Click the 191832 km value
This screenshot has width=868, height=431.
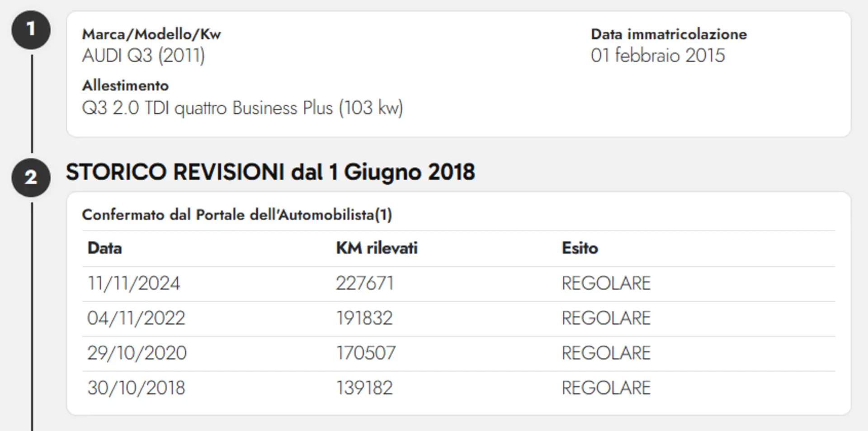coord(364,318)
